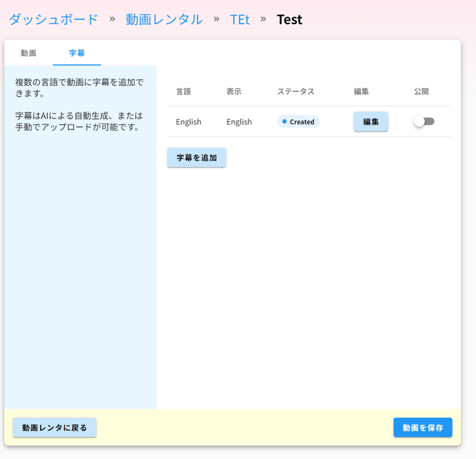Click the 編集 column header
476x459 pixels.
[361, 91]
